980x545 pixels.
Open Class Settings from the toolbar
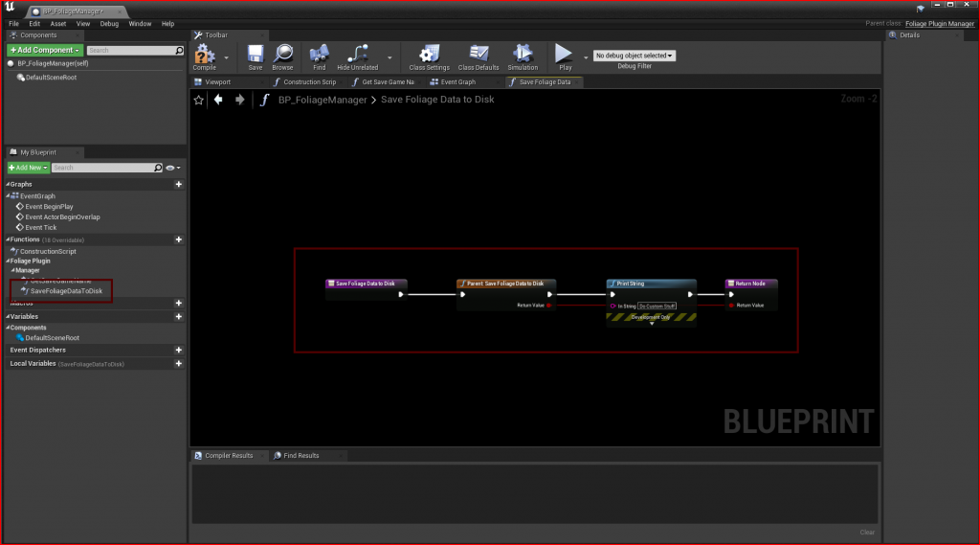point(429,55)
